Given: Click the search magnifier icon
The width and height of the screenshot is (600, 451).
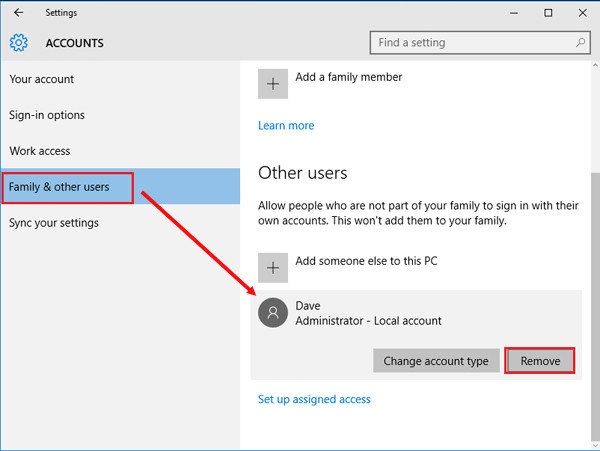Looking at the screenshot, I should click(580, 43).
